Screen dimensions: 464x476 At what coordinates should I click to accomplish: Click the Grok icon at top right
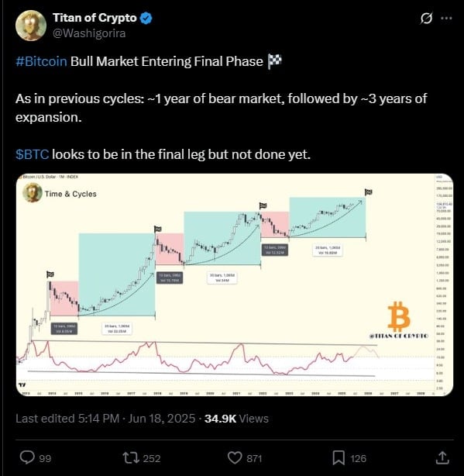click(x=426, y=19)
